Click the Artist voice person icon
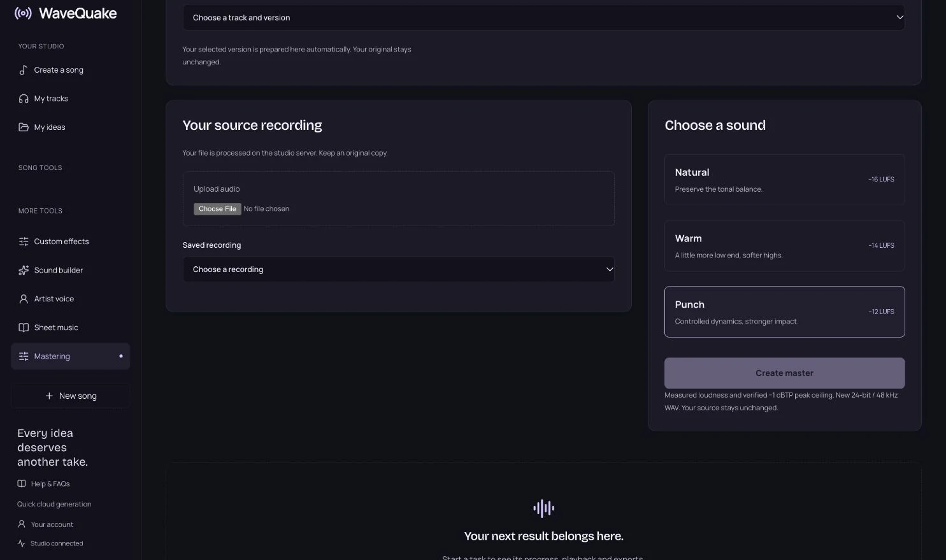This screenshot has width=946, height=560. click(x=24, y=299)
